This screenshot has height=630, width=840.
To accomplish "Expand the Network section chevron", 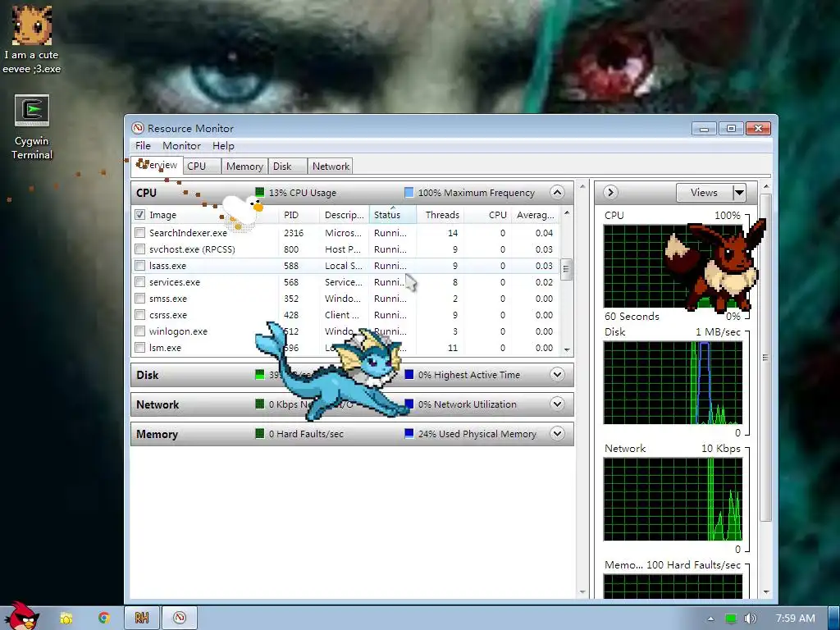I will (x=557, y=404).
